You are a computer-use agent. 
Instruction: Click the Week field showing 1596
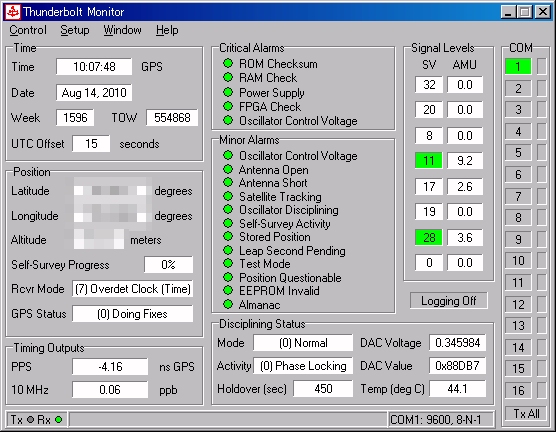[x=75, y=118]
